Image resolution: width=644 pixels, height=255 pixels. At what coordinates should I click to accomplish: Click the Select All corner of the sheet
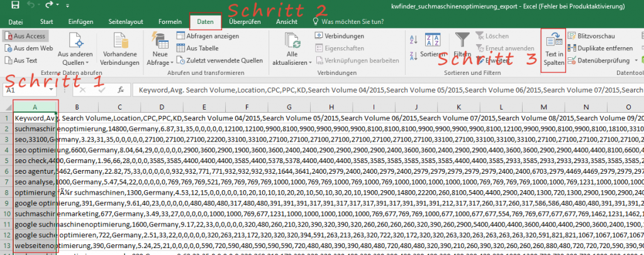(7, 107)
